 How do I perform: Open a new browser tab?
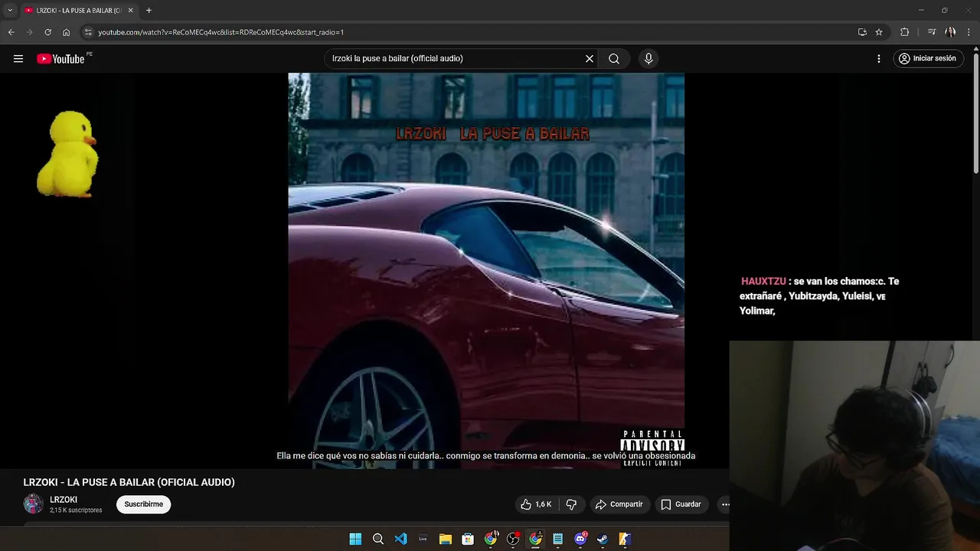tap(149, 11)
